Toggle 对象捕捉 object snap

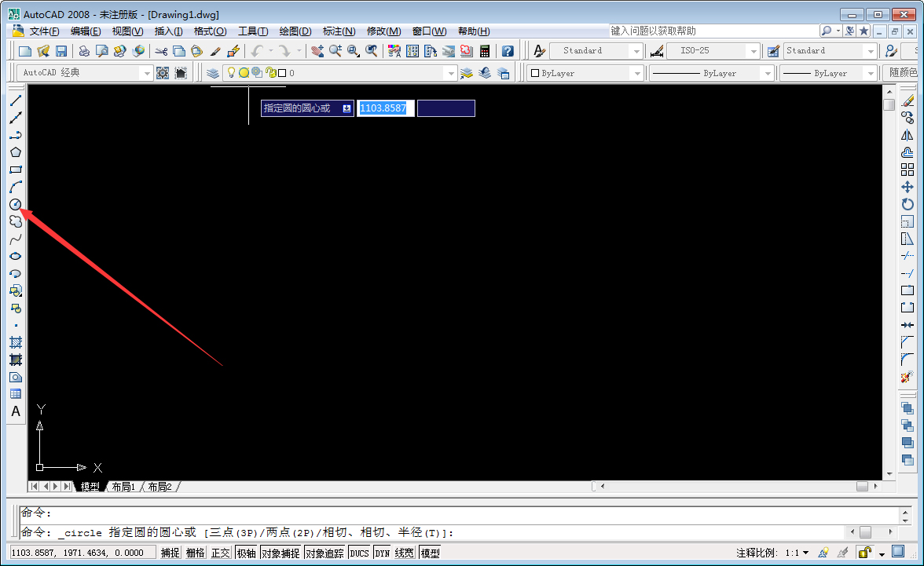[x=280, y=553]
